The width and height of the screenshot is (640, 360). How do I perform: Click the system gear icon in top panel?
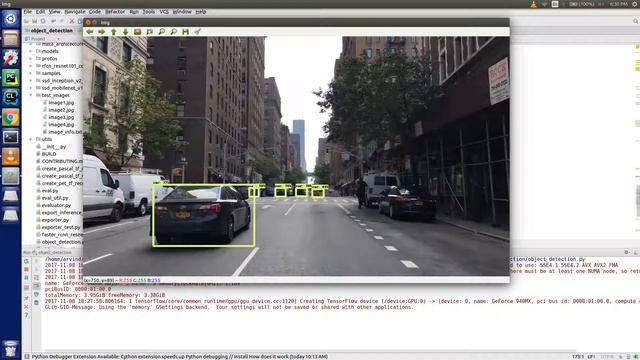[635, 4]
